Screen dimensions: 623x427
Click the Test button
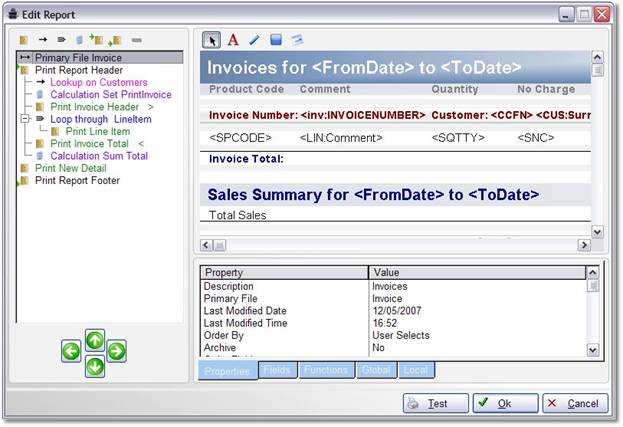(436, 404)
